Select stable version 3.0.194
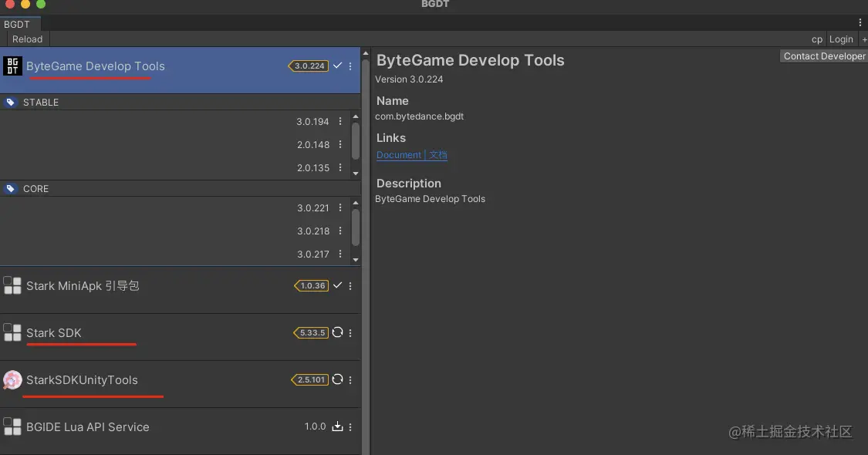Viewport: 868px width, 455px height. 312,122
